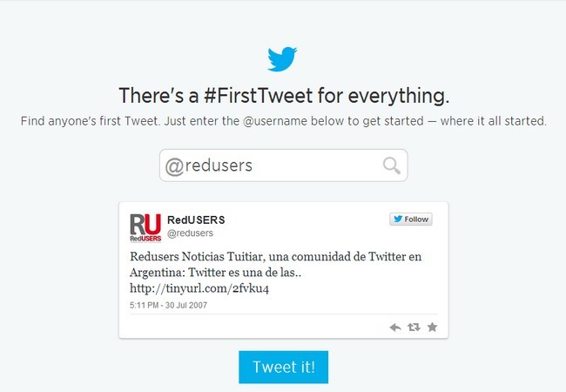Click the magnifying glass search icon
The height and width of the screenshot is (392, 566).
[x=392, y=166]
